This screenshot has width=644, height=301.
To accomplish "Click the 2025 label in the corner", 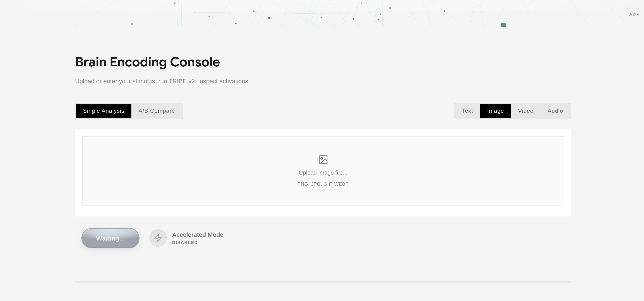I will (x=634, y=15).
